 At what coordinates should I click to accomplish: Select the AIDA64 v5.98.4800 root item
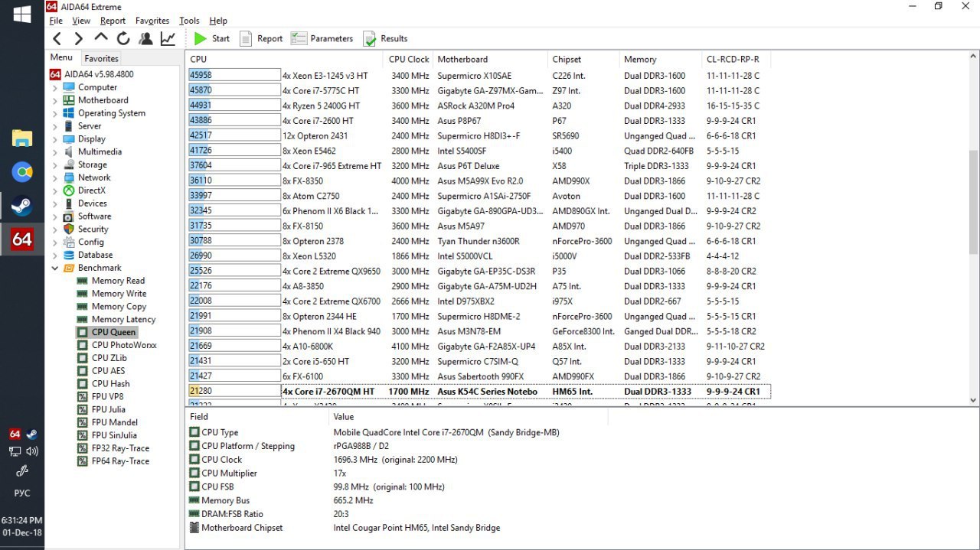click(91, 74)
